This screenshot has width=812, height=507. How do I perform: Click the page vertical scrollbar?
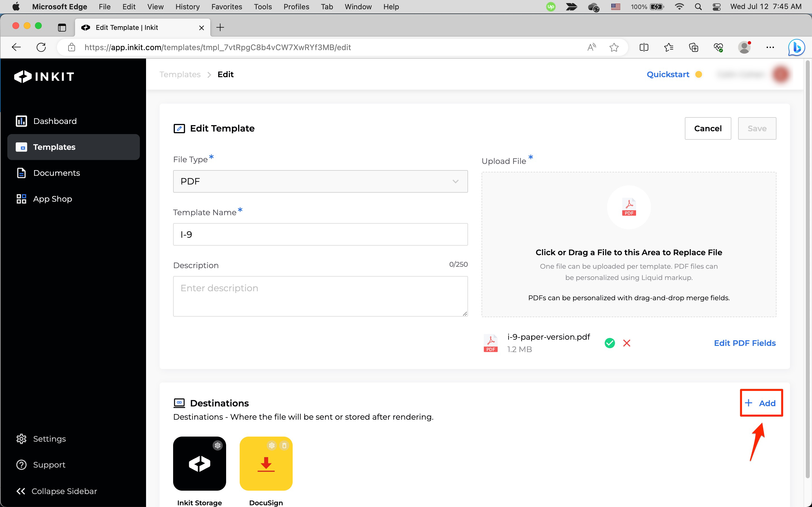(x=808, y=268)
